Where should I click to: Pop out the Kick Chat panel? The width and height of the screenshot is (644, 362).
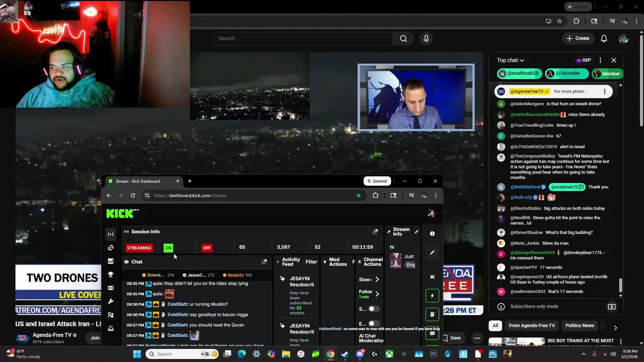(264, 262)
